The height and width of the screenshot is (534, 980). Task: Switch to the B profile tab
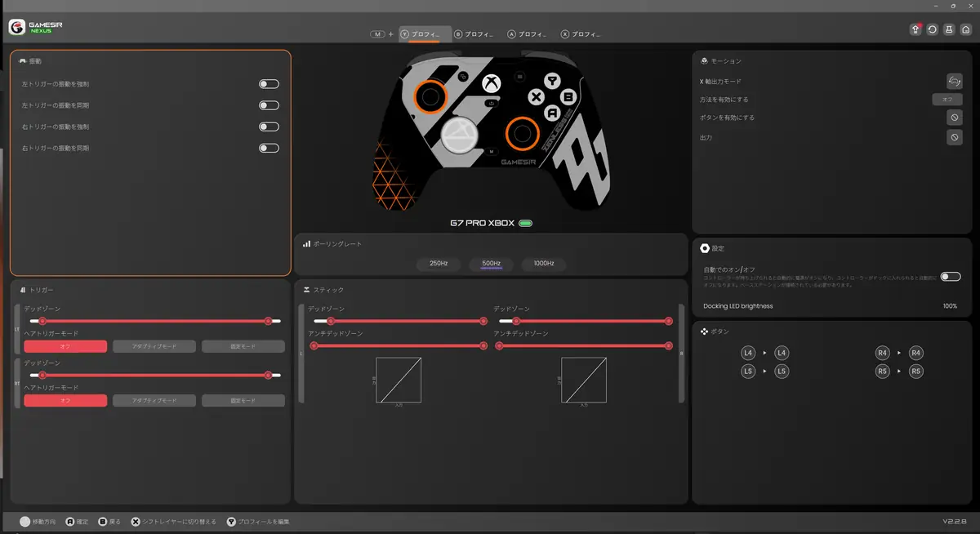(x=471, y=34)
